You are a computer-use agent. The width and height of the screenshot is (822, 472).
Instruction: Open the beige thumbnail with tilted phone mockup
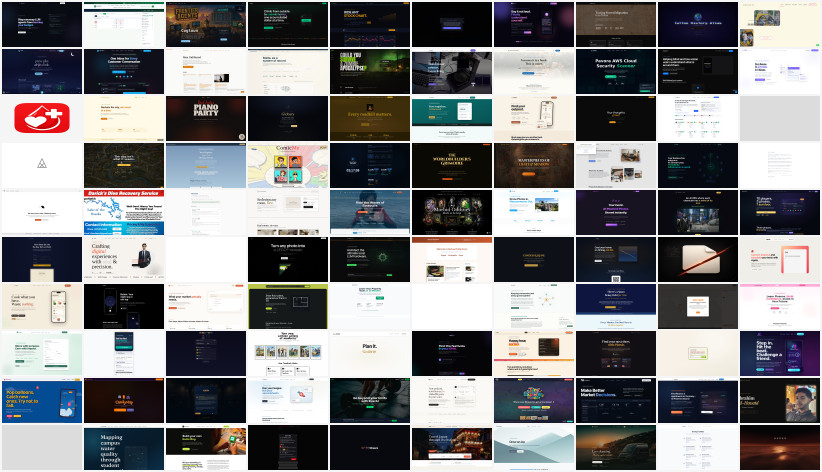[x=534, y=119]
